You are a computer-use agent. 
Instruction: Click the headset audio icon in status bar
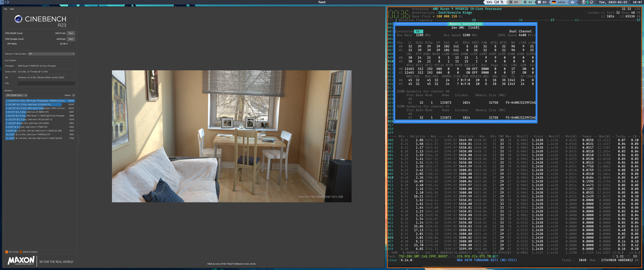tap(496, 2)
